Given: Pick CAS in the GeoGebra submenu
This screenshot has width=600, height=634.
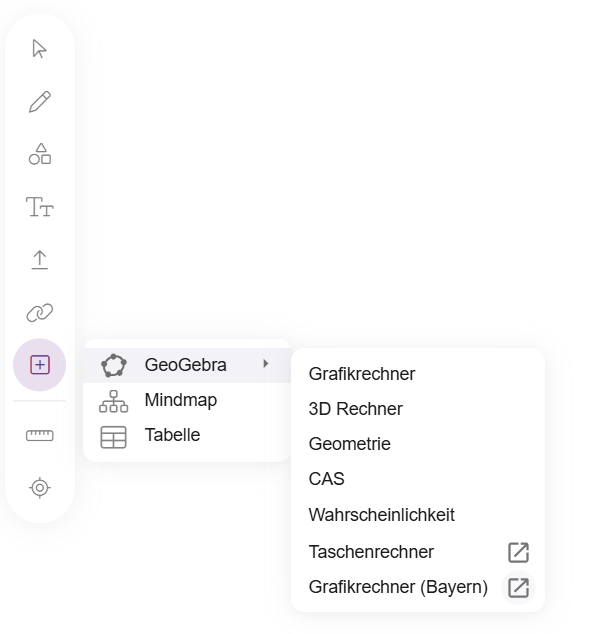Looking at the screenshot, I should coord(327,479).
